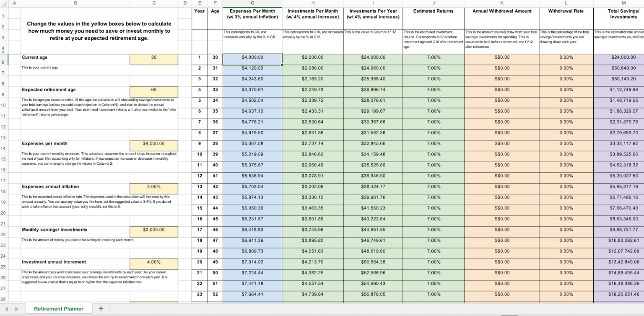644x316 pixels.
Task: Click the select-all corner box
Action: point(3,3)
